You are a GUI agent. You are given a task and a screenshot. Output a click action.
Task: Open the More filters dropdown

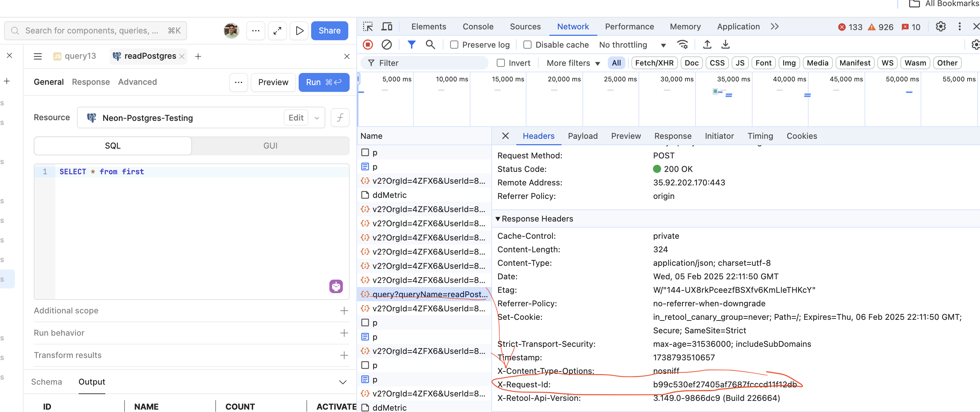(573, 63)
